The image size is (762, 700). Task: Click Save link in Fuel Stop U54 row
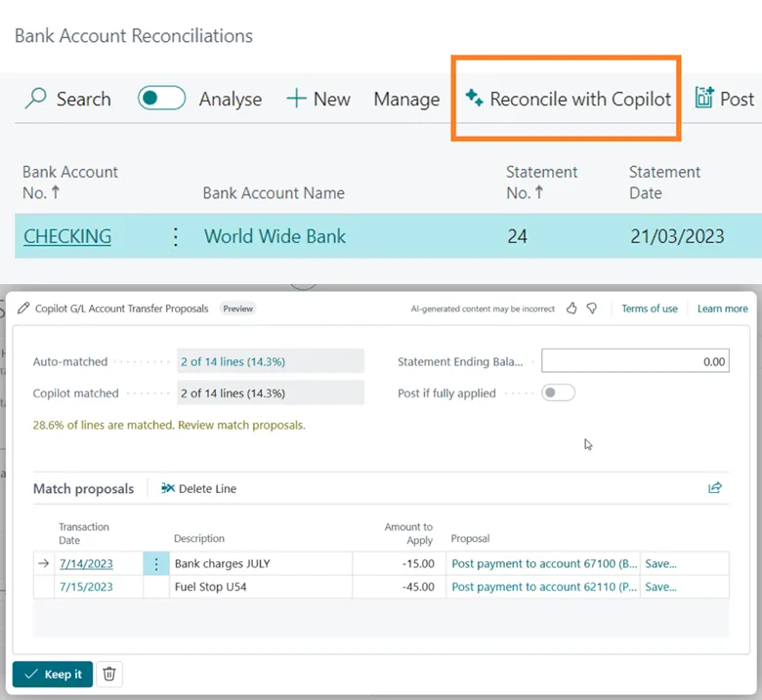click(660, 587)
